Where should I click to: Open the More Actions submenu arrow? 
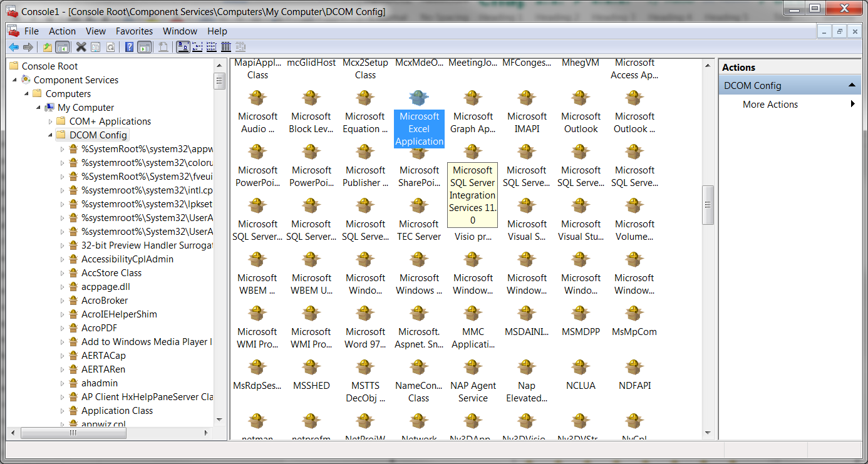coord(853,104)
